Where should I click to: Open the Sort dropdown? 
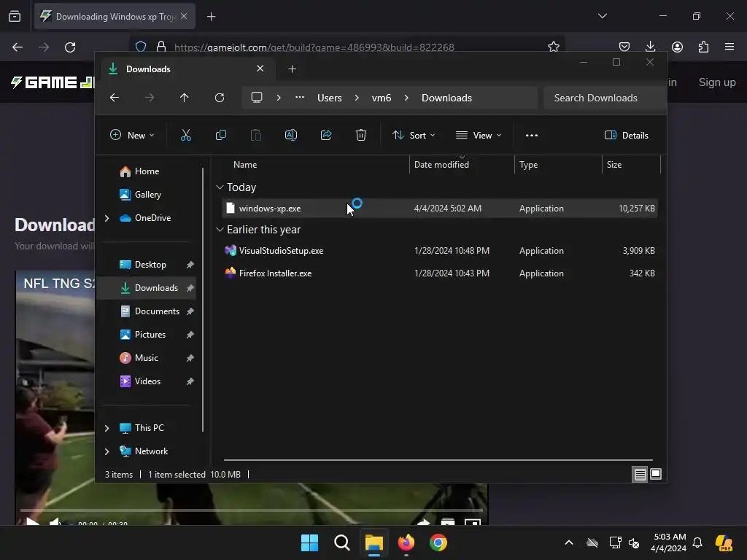point(414,135)
